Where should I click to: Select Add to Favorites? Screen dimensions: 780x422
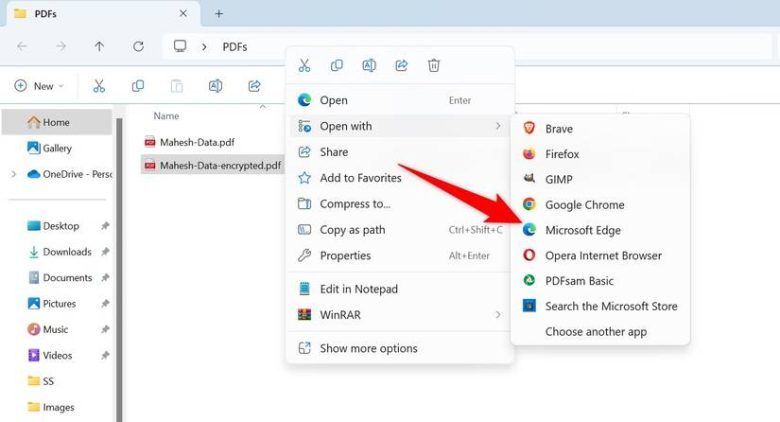click(400, 178)
